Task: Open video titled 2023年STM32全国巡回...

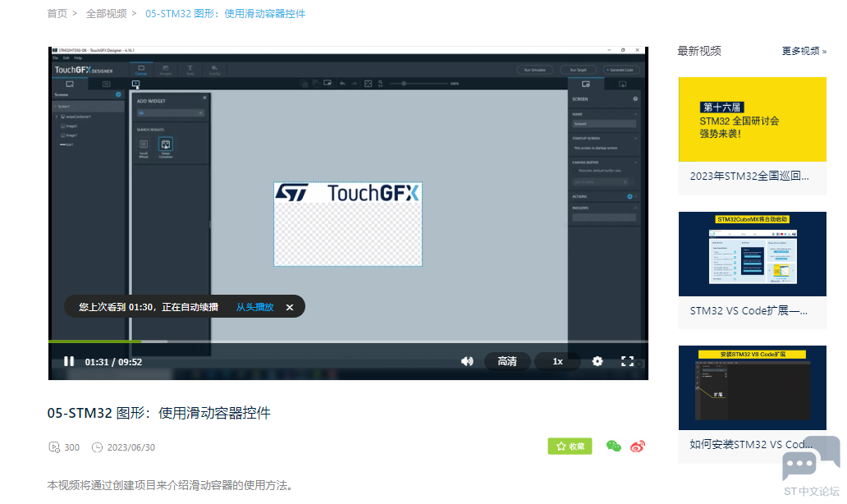Action: coord(749,176)
